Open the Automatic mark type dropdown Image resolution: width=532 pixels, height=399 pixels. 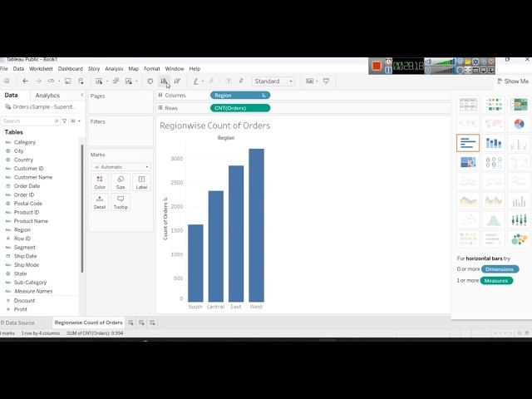pos(121,167)
